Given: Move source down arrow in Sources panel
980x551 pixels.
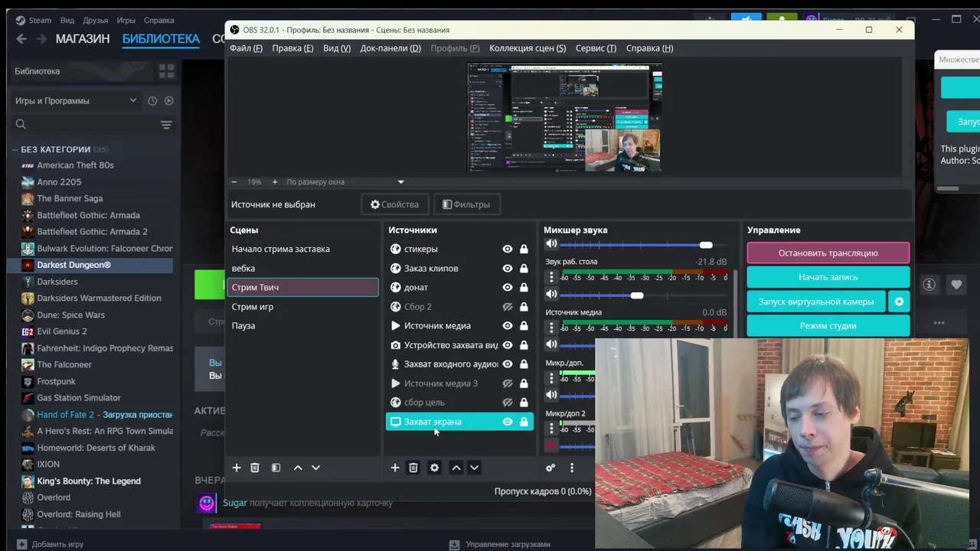Looking at the screenshot, I should (474, 468).
